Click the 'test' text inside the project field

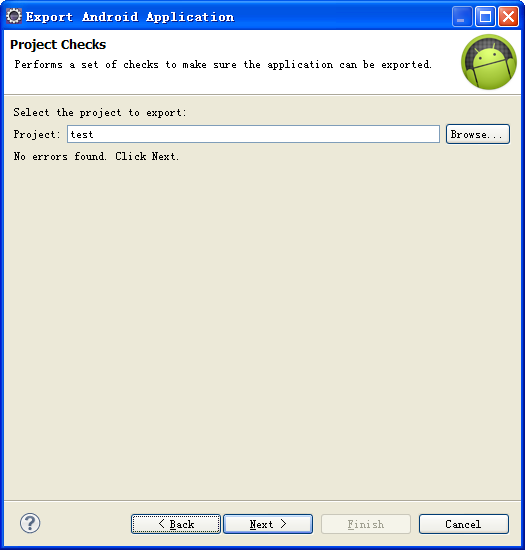[x=82, y=134]
